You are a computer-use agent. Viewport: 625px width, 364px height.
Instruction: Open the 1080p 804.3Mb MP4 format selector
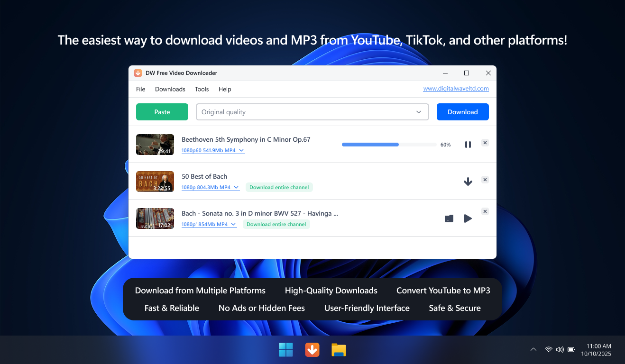click(x=211, y=187)
